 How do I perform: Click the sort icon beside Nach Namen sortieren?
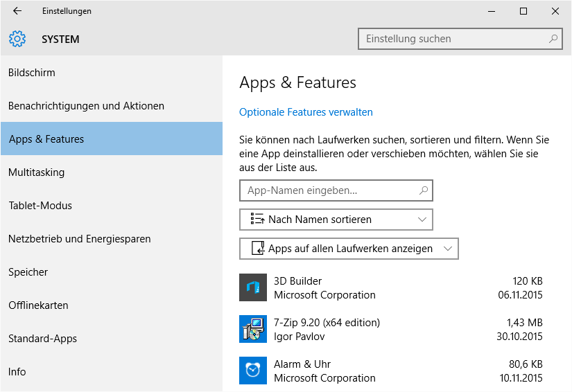(257, 220)
